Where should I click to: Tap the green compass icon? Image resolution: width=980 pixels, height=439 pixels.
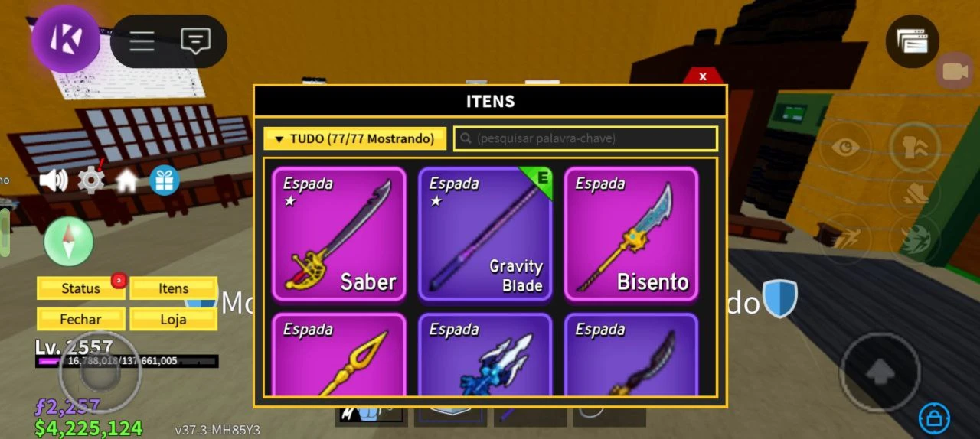tap(69, 242)
